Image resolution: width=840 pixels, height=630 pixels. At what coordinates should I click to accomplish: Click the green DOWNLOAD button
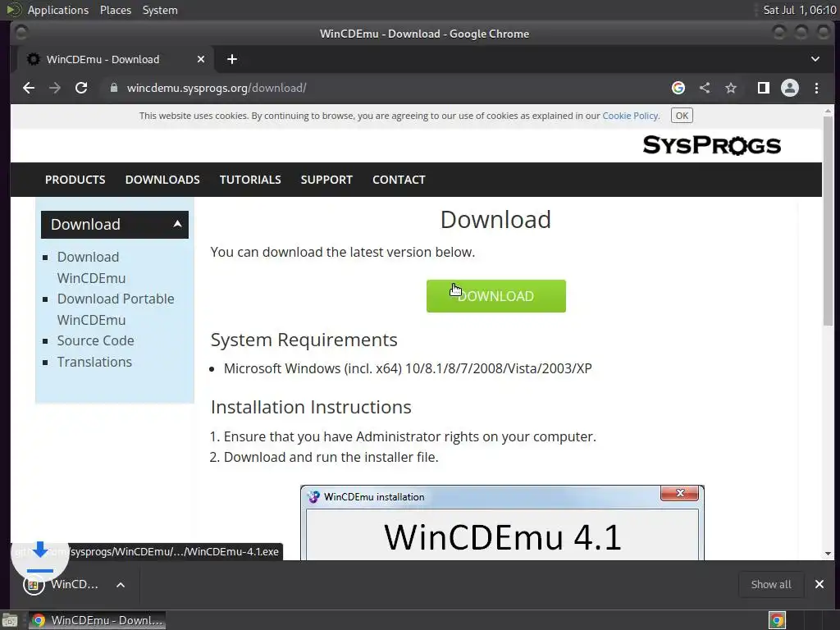pyautogui.click(x=496, y=295)
